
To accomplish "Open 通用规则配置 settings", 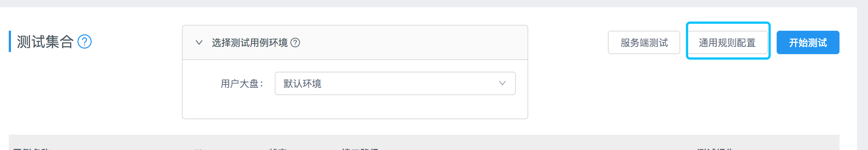I will [x=727, y=43].
